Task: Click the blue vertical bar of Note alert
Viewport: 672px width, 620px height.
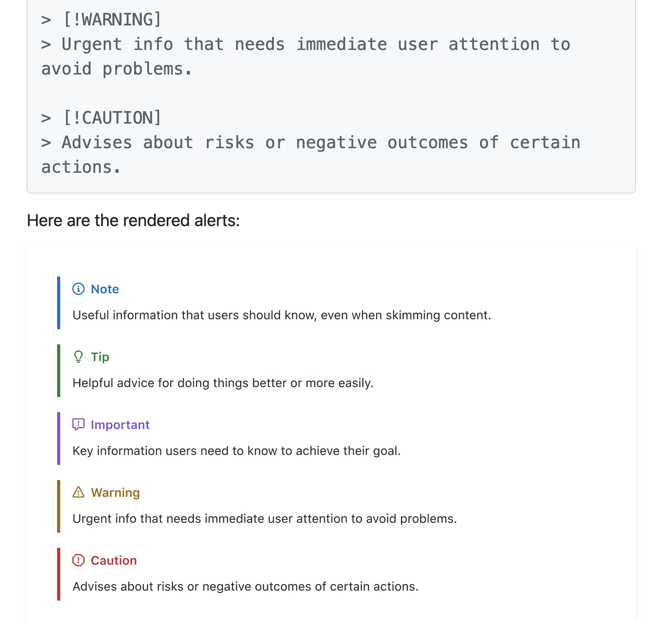Action: (59, 303)
